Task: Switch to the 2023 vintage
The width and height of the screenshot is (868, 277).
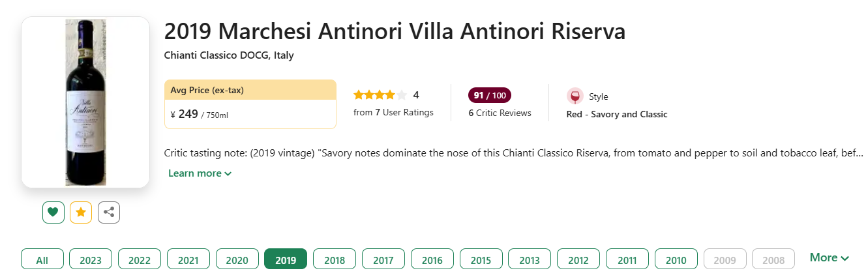Action: pos(91,260)
